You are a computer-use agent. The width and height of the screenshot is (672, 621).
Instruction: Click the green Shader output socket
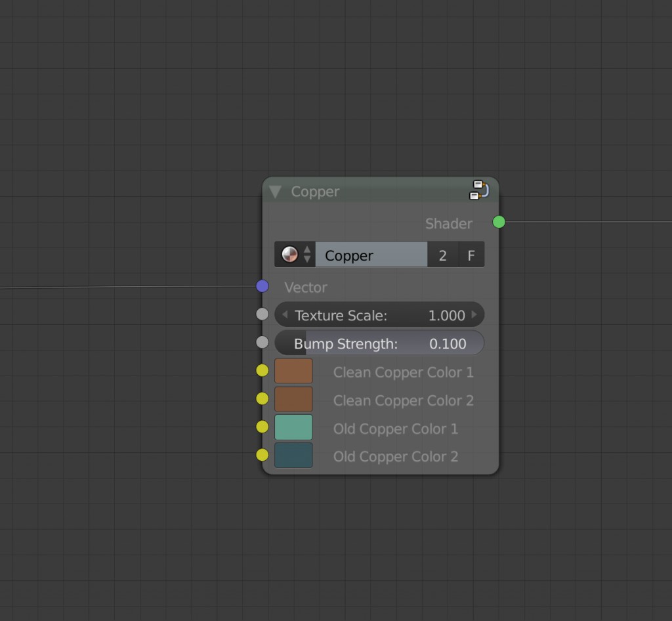(x=498, y=222)
